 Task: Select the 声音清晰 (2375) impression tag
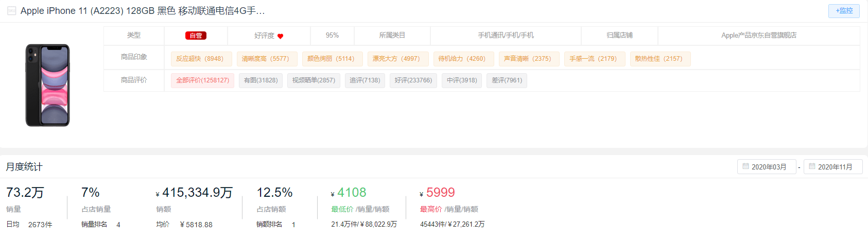point(529,59)
